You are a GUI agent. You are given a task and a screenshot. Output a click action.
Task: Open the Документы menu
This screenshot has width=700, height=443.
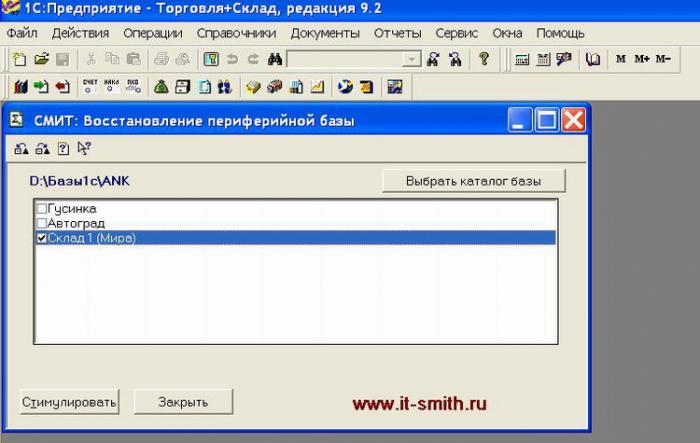[x=325, y=33]
